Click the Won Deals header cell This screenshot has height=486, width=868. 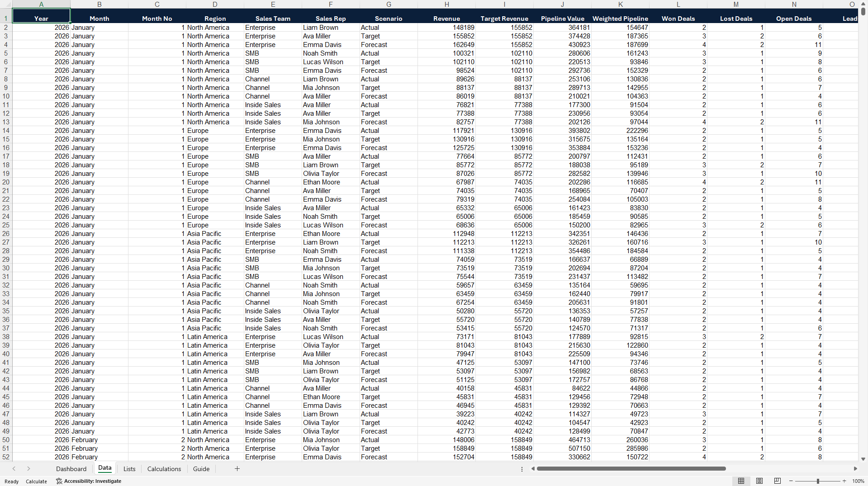[x=678, y=16]
